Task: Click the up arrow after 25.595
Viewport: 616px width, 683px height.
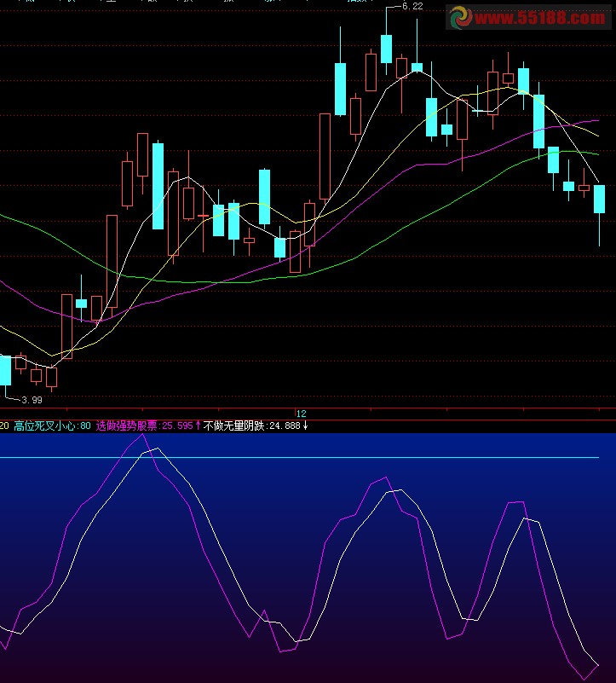Action: pos(199,425)
